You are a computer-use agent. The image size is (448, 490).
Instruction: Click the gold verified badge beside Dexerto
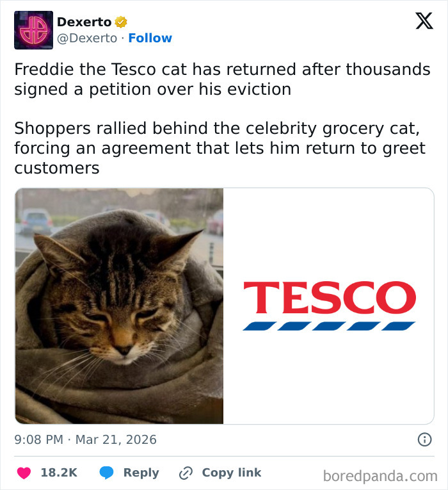point(120,22)
